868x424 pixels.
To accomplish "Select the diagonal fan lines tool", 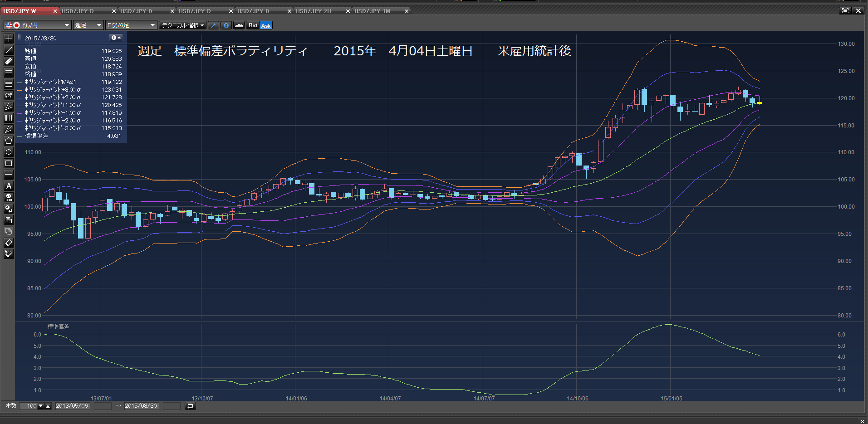I will pyautogui.click(x=9, y=129).
